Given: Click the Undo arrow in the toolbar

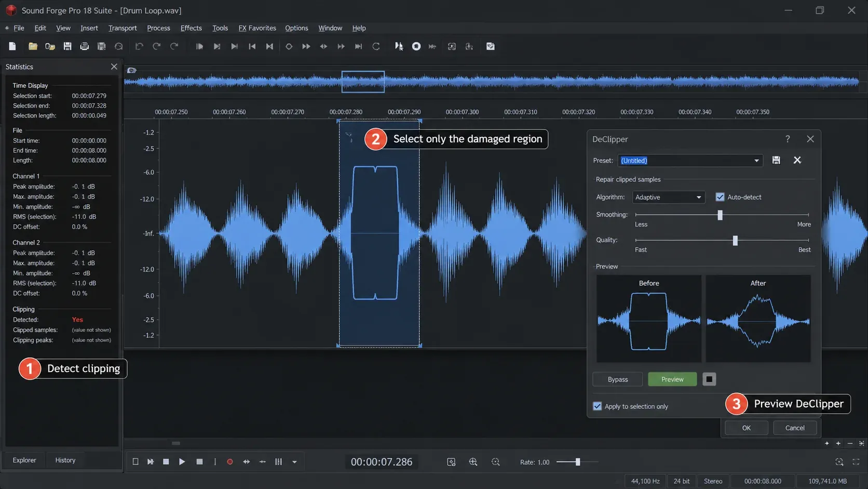Looking at the screenshot, I should tap(139, 46).
